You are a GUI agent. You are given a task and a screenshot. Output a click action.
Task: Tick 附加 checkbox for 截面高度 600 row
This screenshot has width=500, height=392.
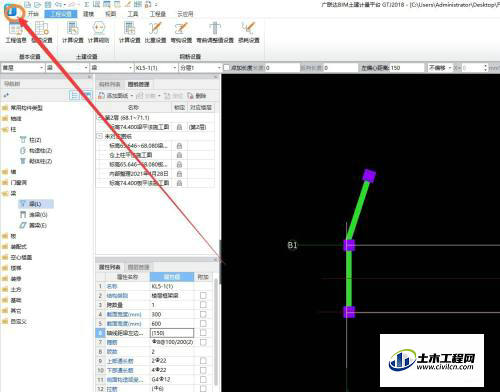[203, 323]
